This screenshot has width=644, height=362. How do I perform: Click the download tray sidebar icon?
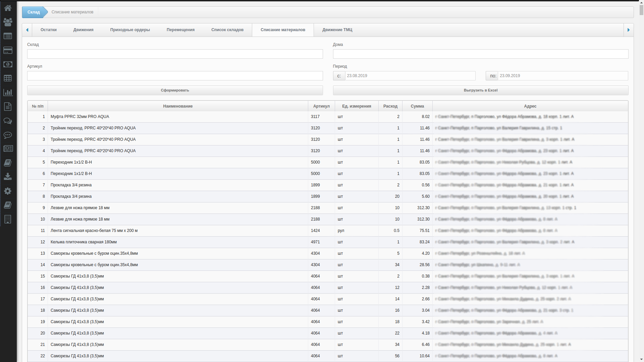[x=8, y=177]
